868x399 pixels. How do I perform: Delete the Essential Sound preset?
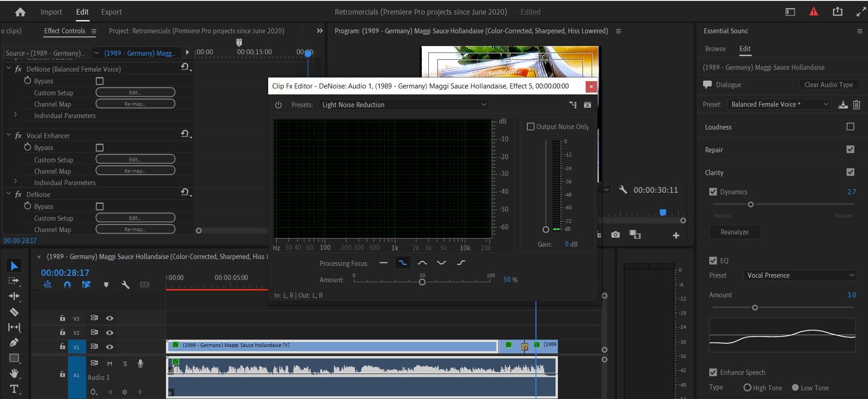pos(857,104)
